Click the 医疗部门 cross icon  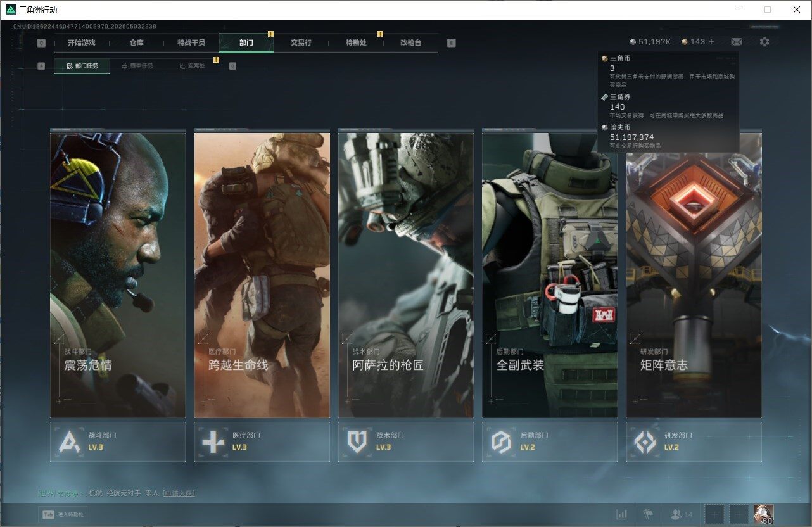pos(213,441)
